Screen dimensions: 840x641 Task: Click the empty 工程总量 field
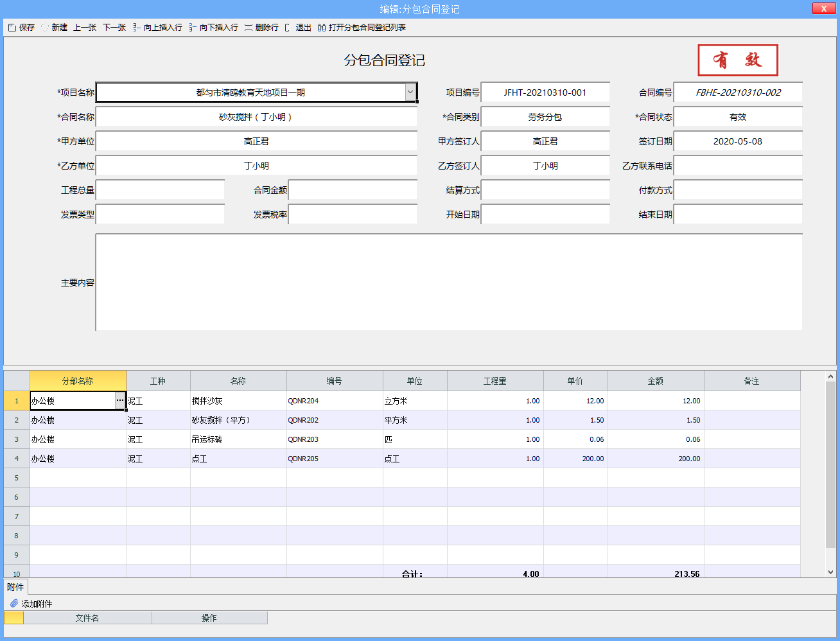[x=160, y=190]
